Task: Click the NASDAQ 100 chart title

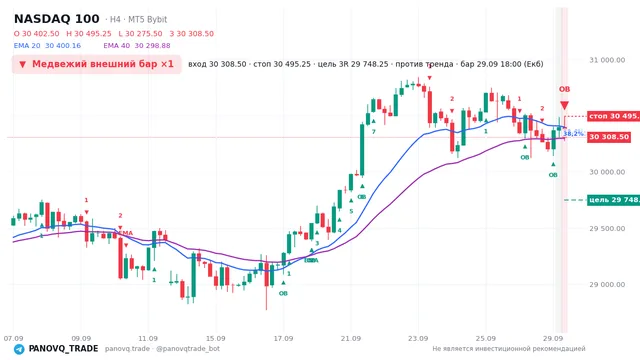Action: tap(57, 19)
